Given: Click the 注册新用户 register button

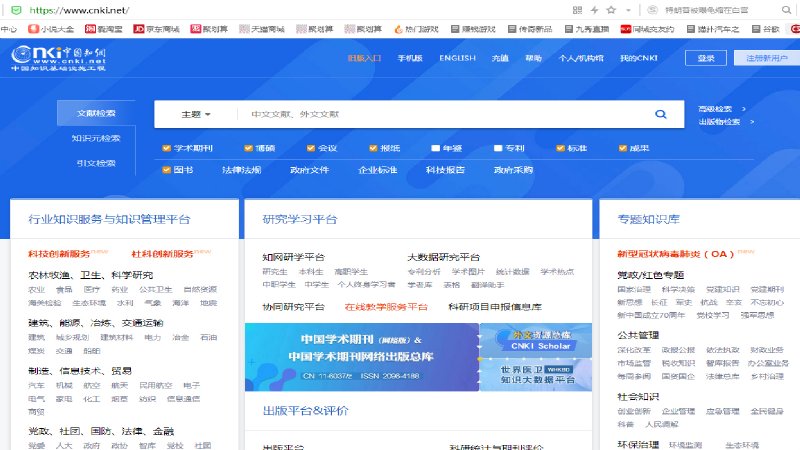Looking at the screenshot, I should [x=767, y=58].
